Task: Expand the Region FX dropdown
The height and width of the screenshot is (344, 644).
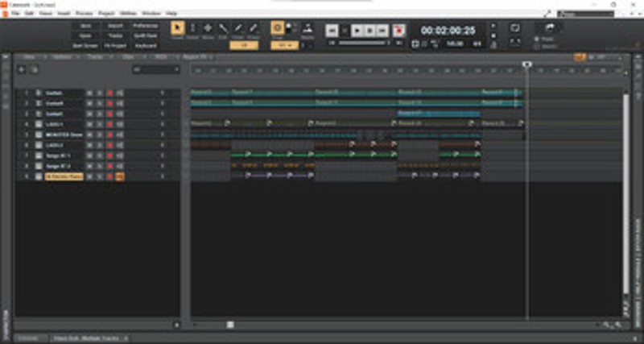Action: (x=198, y=57)
